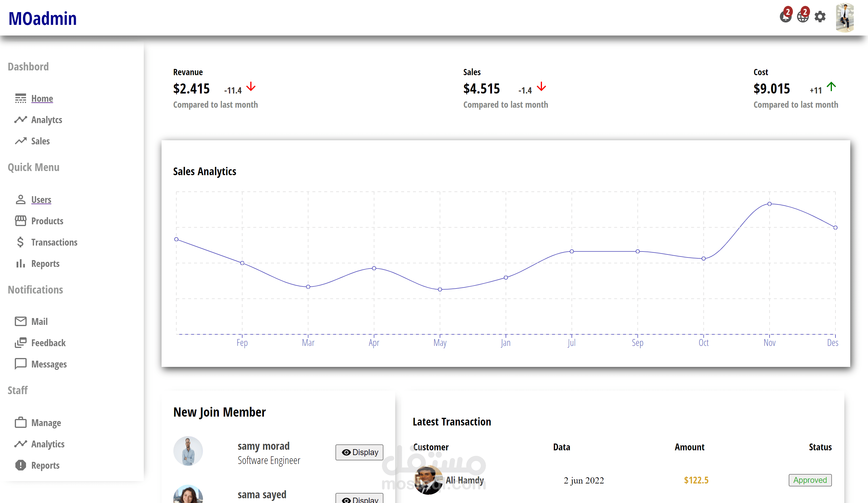Click the Transactions dollar icon
Screen dimensions: 868x503
[20, 242]
